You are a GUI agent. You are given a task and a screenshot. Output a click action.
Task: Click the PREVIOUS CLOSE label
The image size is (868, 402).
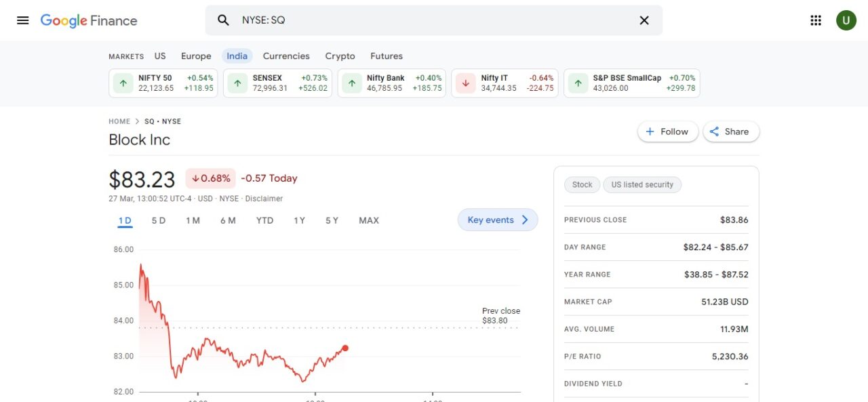pyautogui.click(x=595, y=220)
